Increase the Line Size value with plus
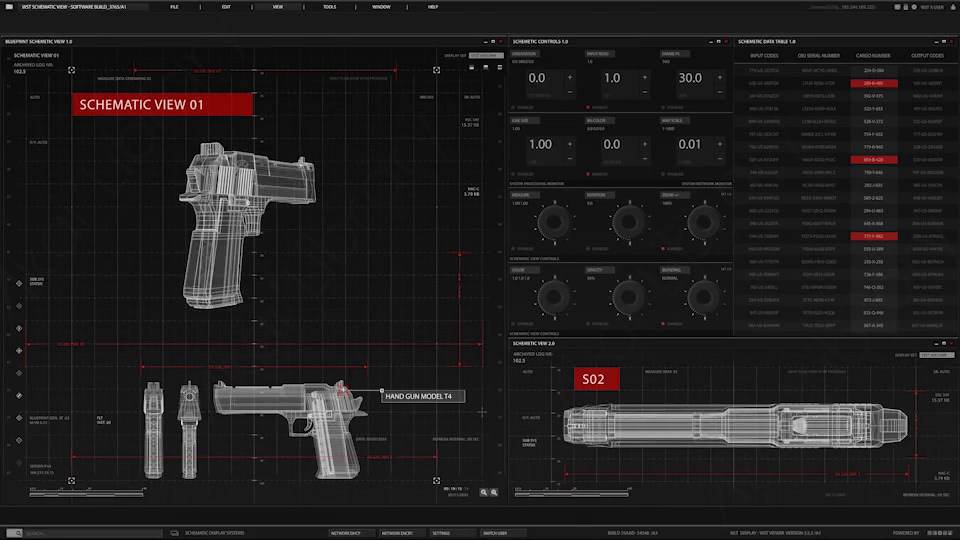This screenshot has width=960, height=540. (570, 144)
